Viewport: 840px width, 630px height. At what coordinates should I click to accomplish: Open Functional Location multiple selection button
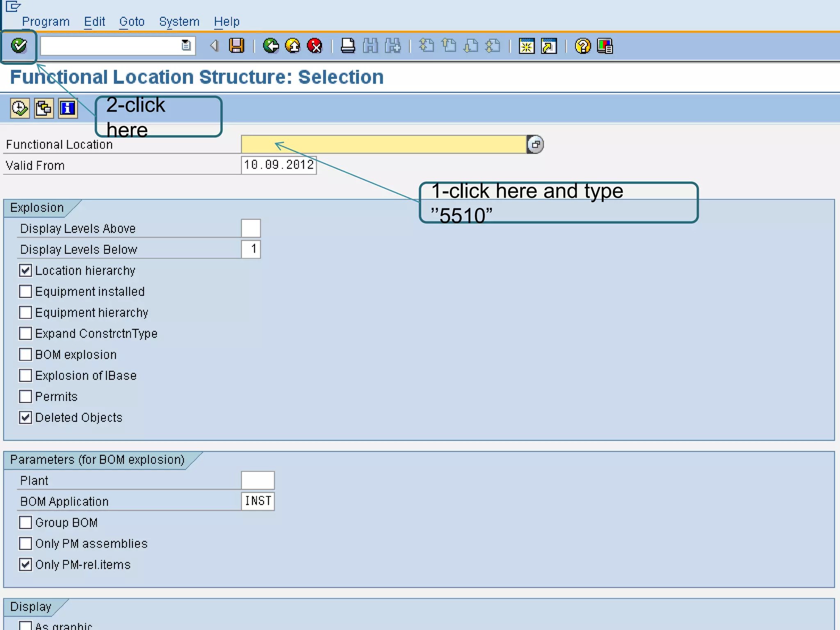(x=535, y=144)
